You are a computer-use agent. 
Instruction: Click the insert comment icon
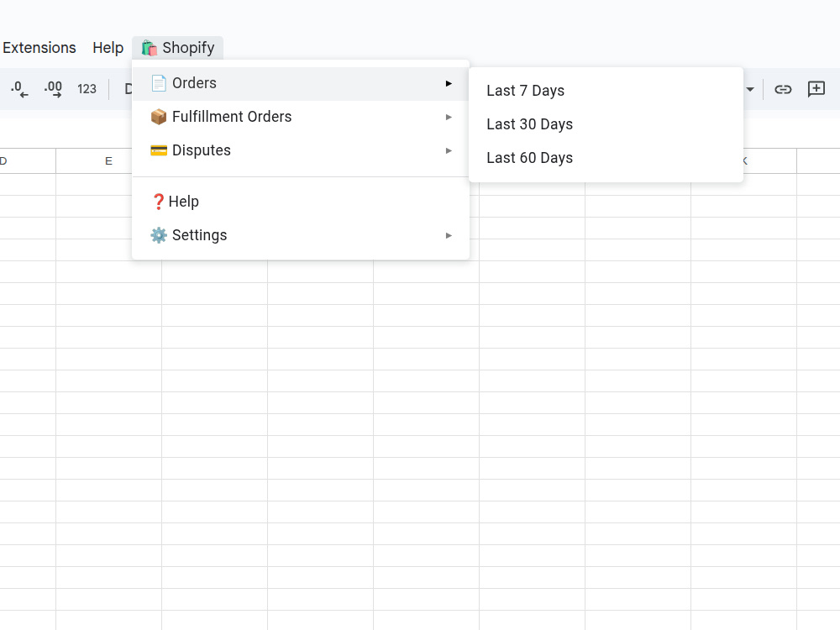coord(816,89)
